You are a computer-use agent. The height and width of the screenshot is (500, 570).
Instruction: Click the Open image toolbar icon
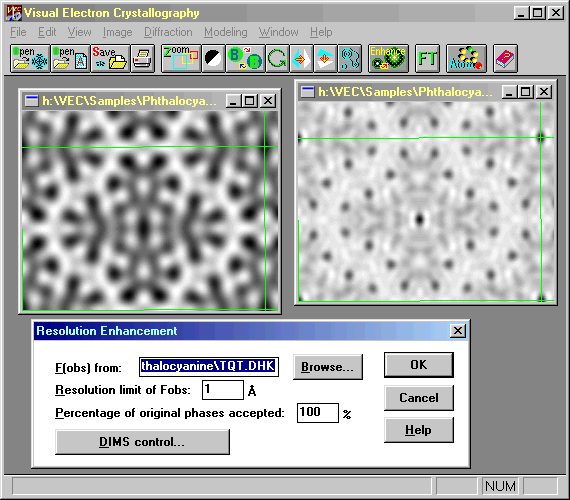point(30,59)
